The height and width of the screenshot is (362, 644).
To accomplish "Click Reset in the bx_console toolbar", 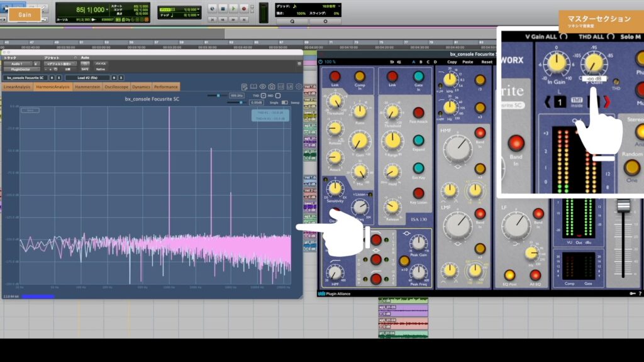I will (487, 62).
